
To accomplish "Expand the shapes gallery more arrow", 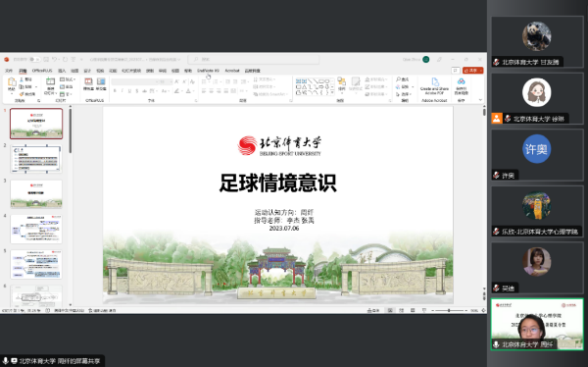I will 332,93.
